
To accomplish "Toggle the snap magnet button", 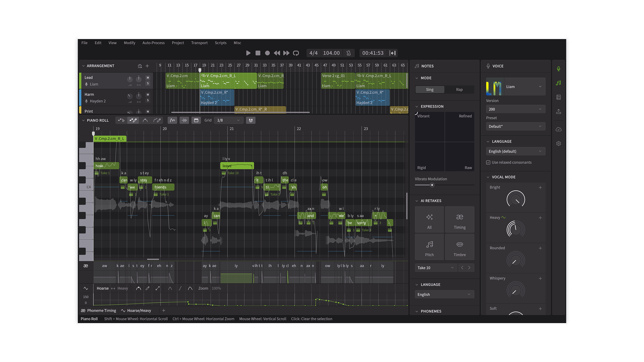I will point(251,120).
